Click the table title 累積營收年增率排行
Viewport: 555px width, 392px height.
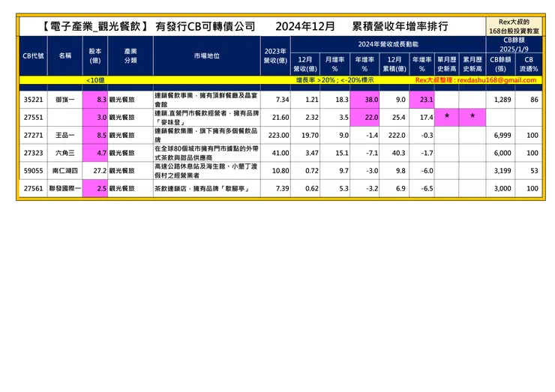click(x=400, y=26)
